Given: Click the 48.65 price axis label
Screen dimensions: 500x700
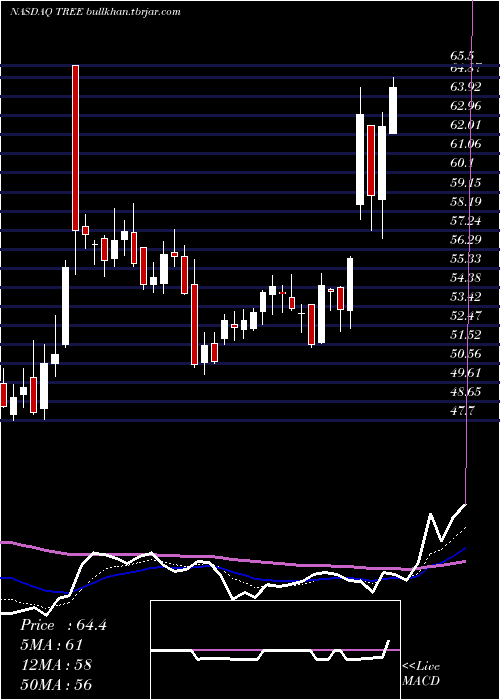Looking at the screenshot, I should [466, 392].
